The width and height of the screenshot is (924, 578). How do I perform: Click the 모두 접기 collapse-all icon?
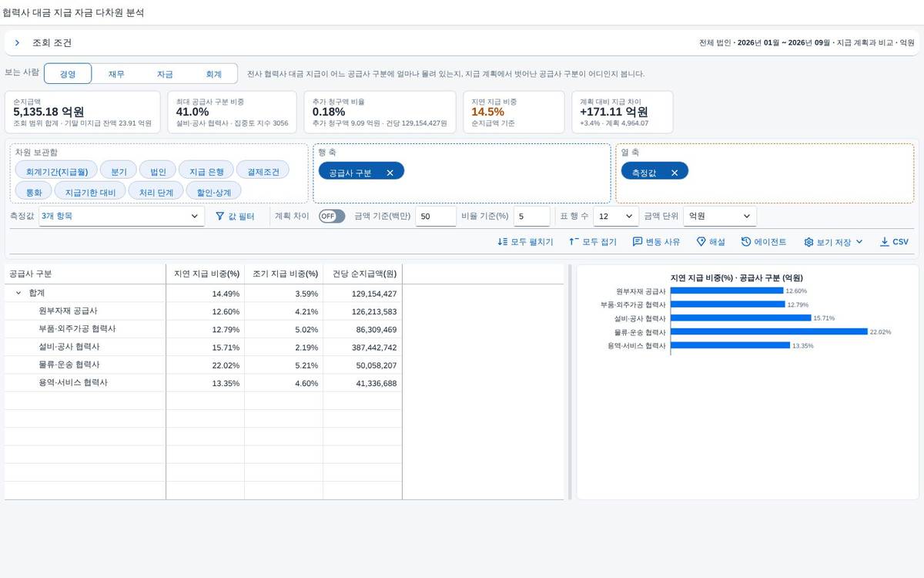574,242
